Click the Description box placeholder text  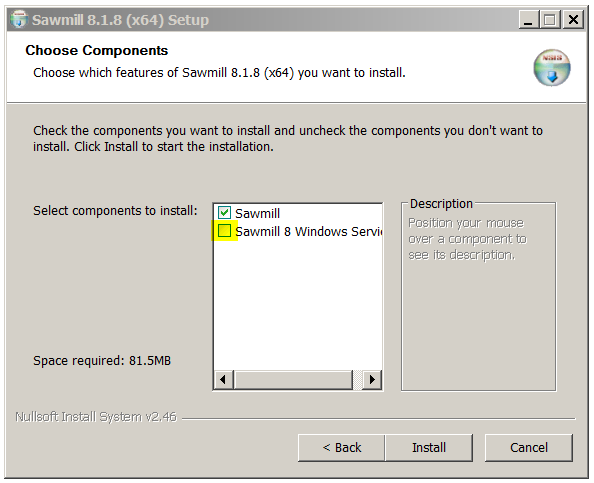coord(467,239)
